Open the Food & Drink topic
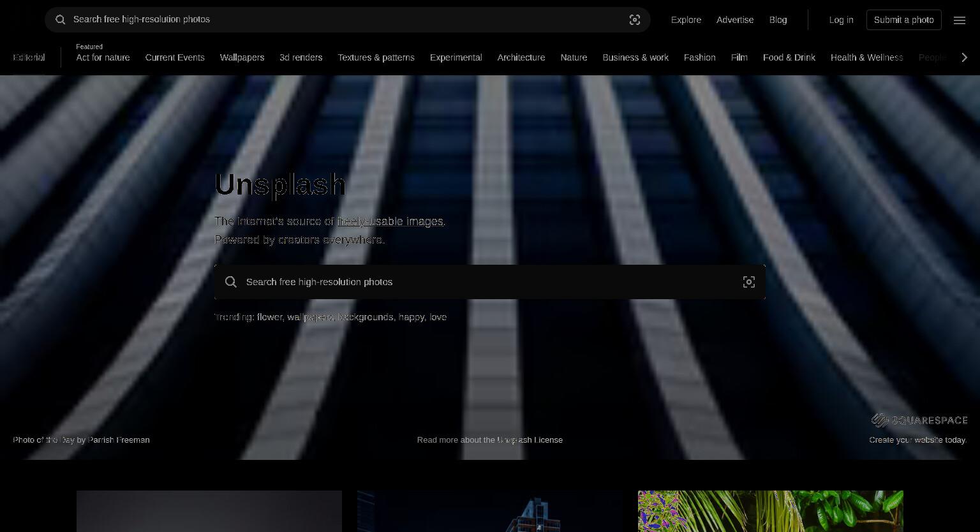Screen dimensions: 980x532 pyautogui.click(x=789, y=57)
